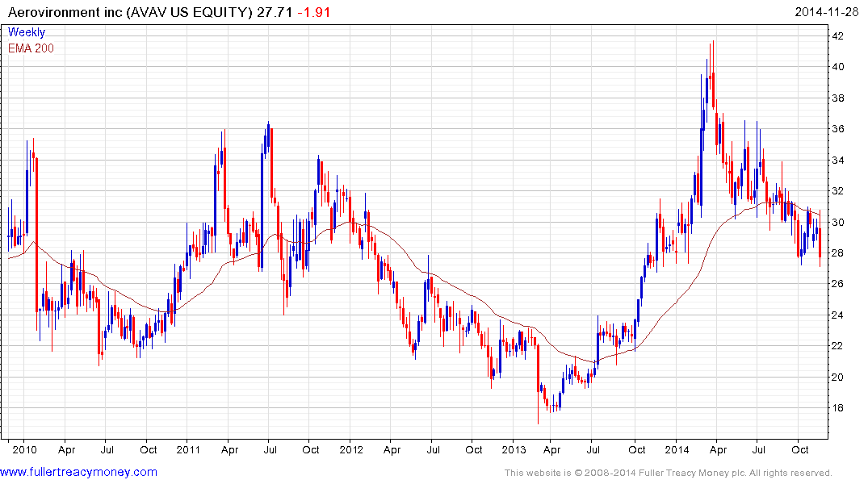Viewport: 868px width, 484px height.
Task: Open the www.fullertreacymoney.com link
Action: point(78,472)
